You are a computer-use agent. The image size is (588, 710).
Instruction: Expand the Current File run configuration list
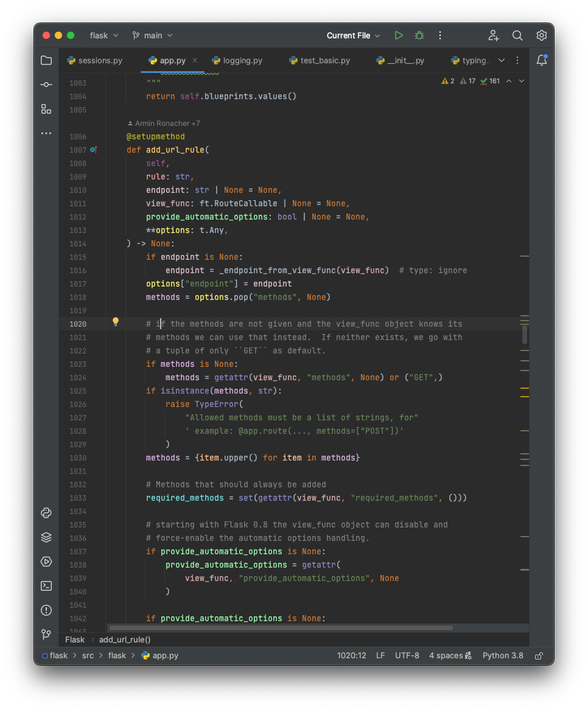tap(353, 35)
